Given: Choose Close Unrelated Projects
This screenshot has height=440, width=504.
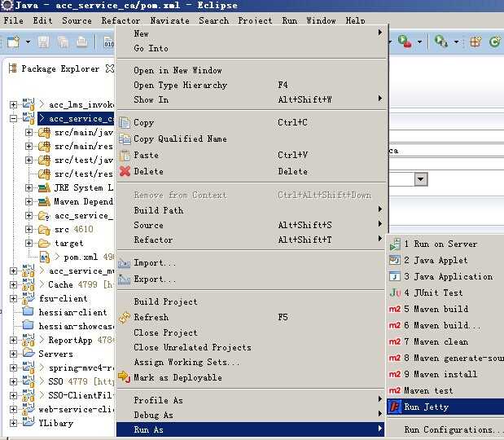Looking at the screenshot, I should click(x=252, y=347).
